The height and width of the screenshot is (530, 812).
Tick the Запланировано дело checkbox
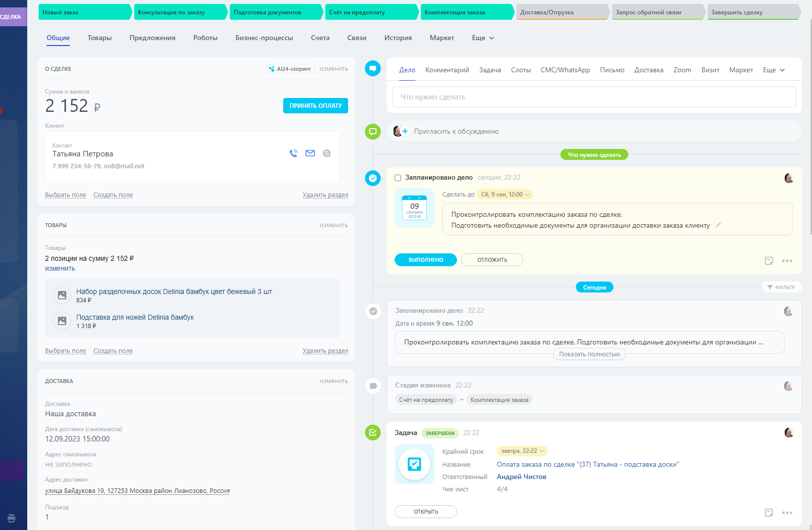pos(398,178)
